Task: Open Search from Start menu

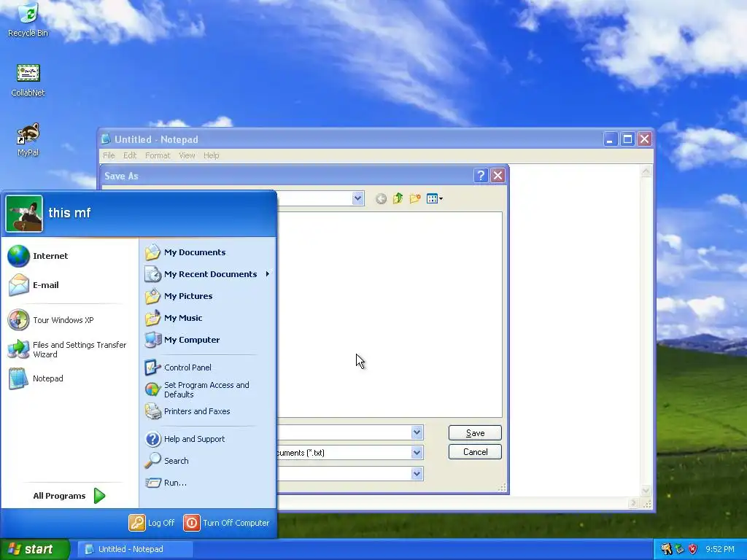Action: pos(208,461)
